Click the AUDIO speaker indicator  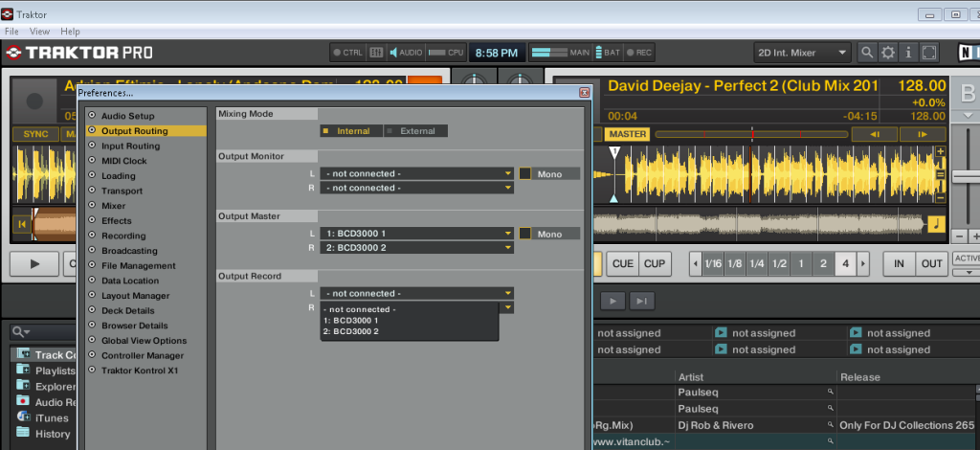click(406, 53)
